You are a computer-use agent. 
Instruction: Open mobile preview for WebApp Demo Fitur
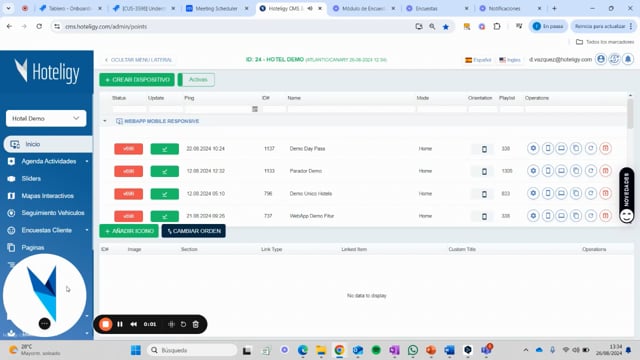point(548,216)
